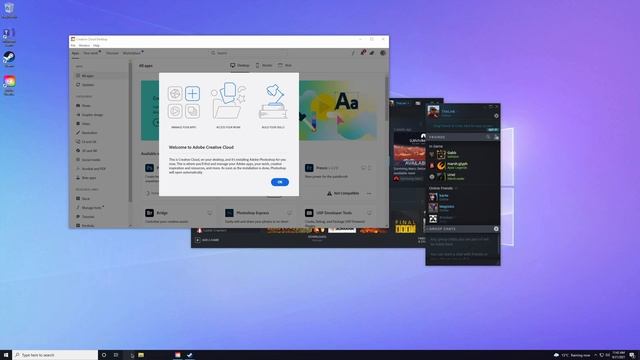Click the Creative Cloud search field

pyautogui.click(x=249, y=53)
